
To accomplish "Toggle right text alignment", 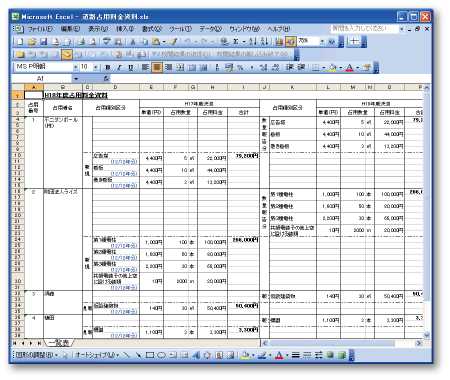I will point(168,68).
